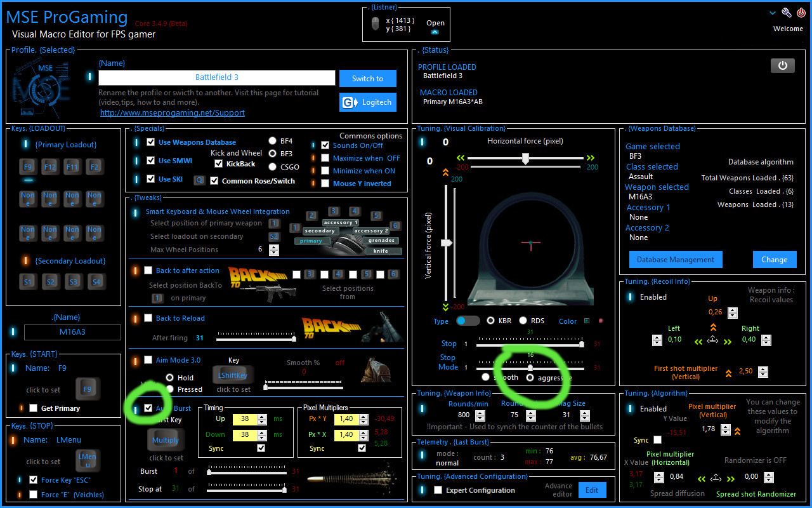The height and width of the screenshot is (508, 812).
Task: Adjust Mag Size stepper arrows
Action: click(584, 415)
